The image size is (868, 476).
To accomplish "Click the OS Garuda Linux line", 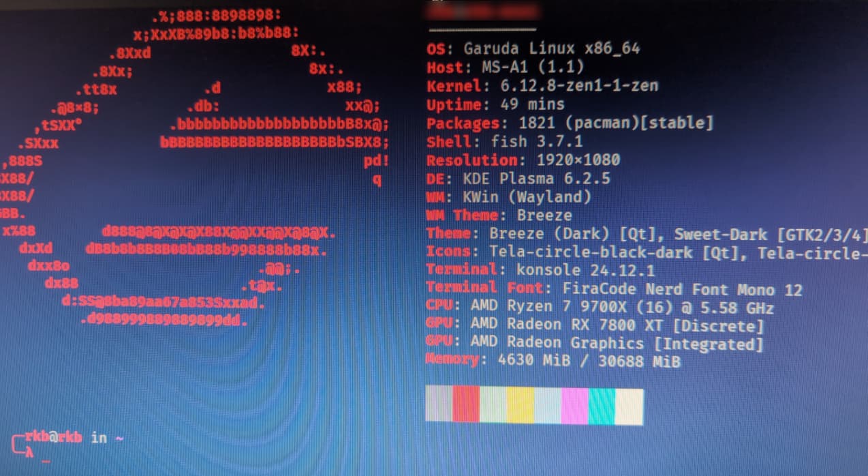I will (533, 49).
